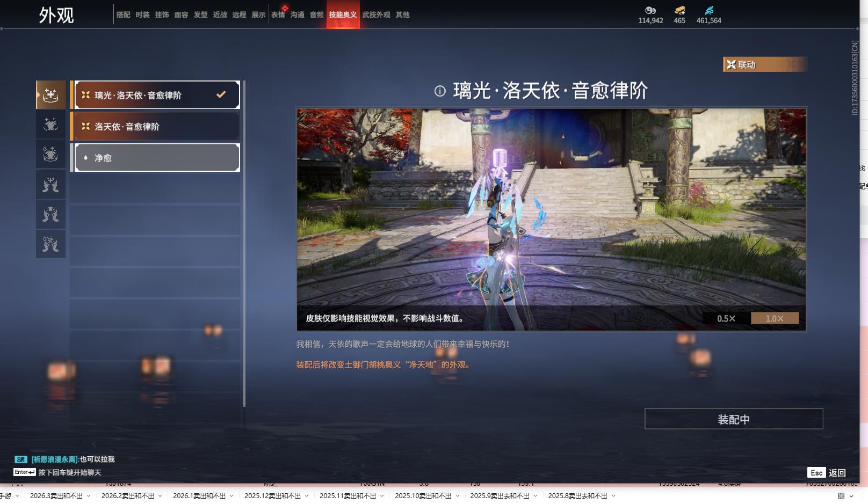Select the first gold-highlighted skill category icon

point(50,95)
